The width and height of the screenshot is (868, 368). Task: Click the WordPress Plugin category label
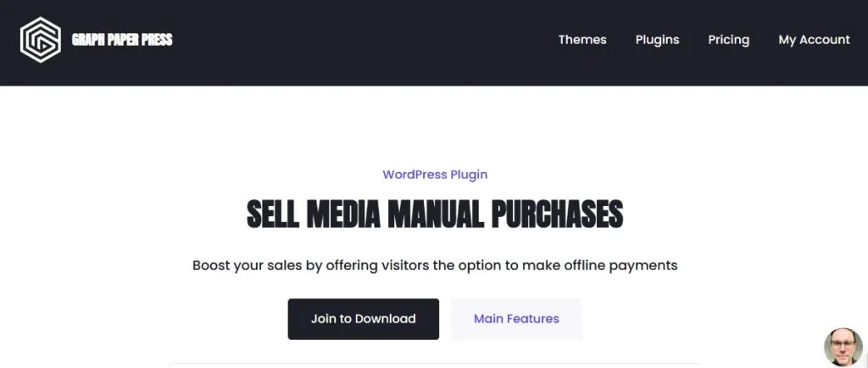435,175
